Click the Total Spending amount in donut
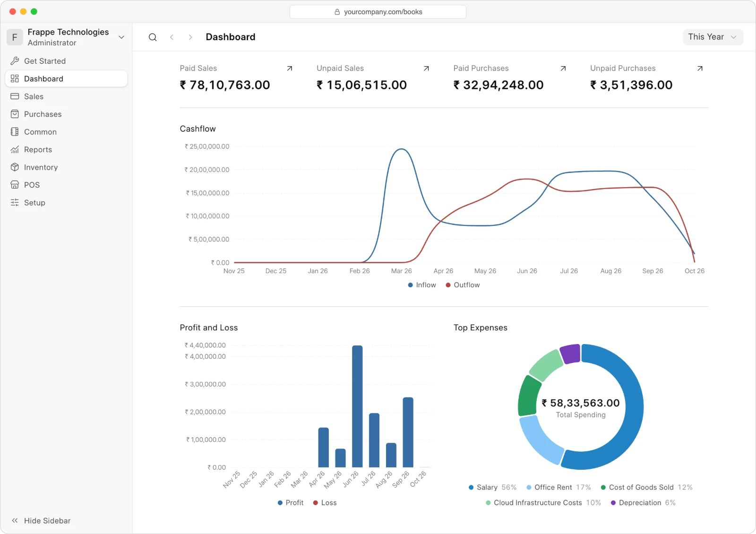 (581, 403)
